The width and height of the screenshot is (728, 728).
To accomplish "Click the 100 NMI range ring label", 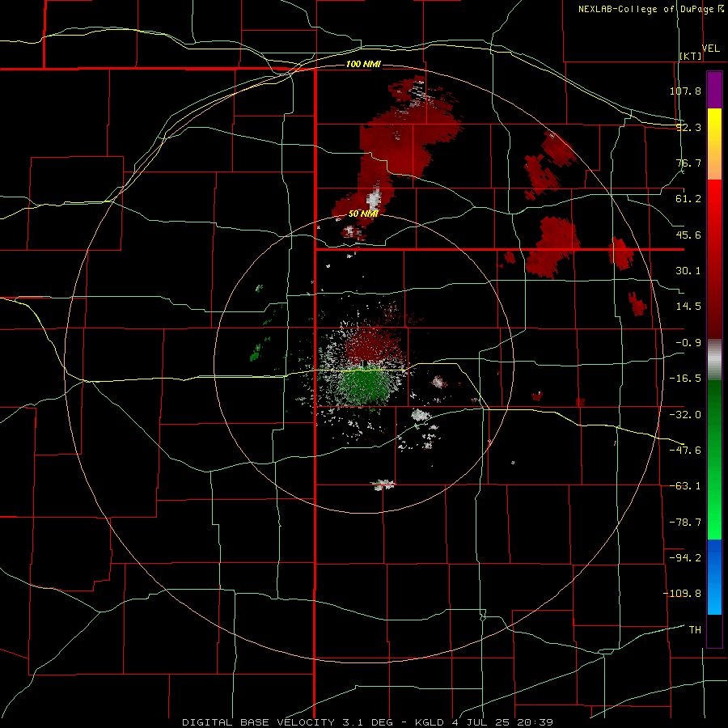I will coord(363,64).
